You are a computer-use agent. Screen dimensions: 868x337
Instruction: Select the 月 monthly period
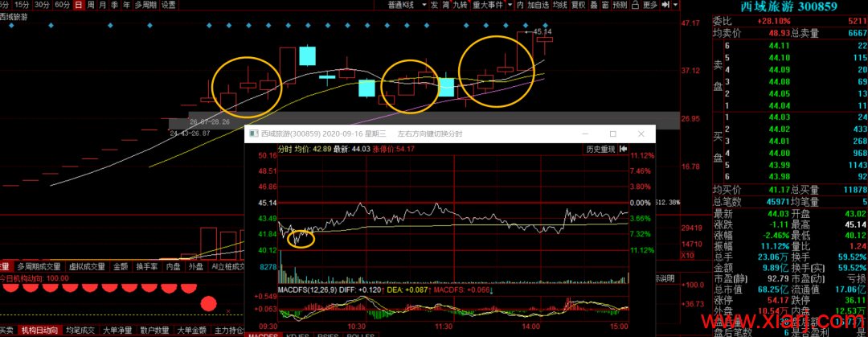coord(102,5)
